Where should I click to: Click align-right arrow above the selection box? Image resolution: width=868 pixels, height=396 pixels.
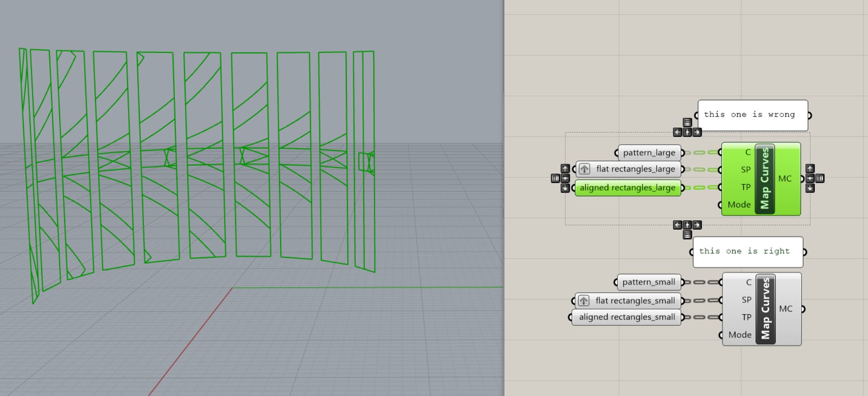tap(697, 132)
